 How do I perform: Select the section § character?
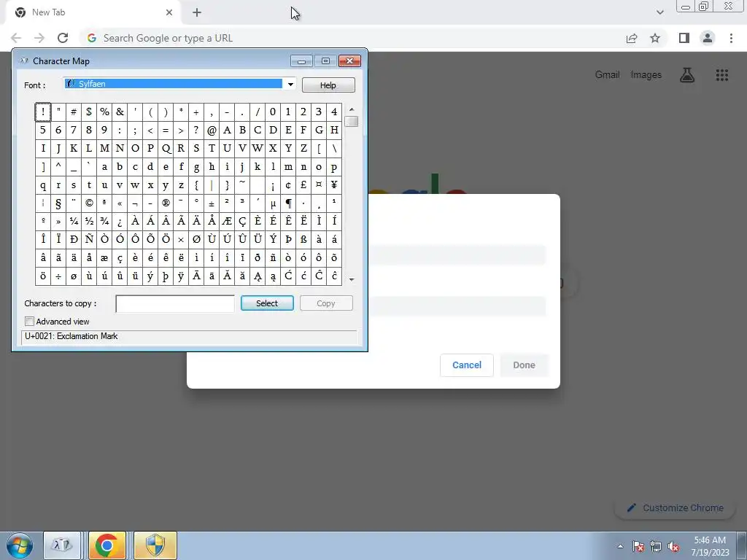click(58, 203)
